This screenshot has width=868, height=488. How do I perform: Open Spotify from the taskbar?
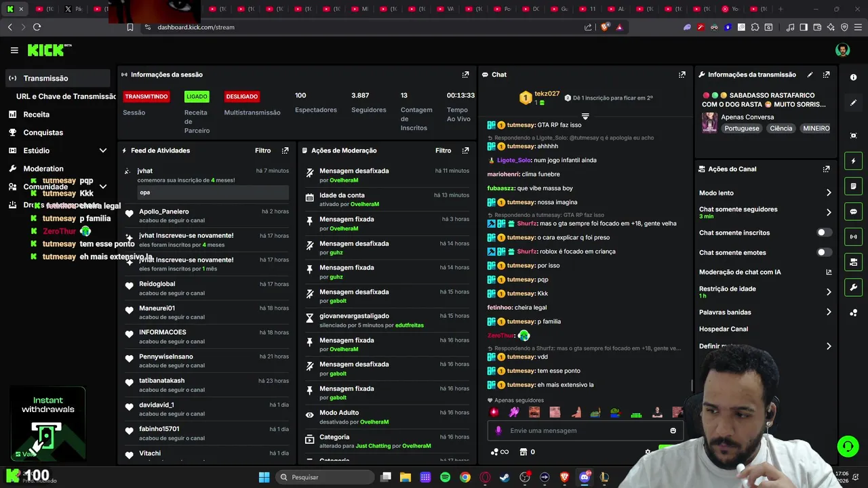445,477
